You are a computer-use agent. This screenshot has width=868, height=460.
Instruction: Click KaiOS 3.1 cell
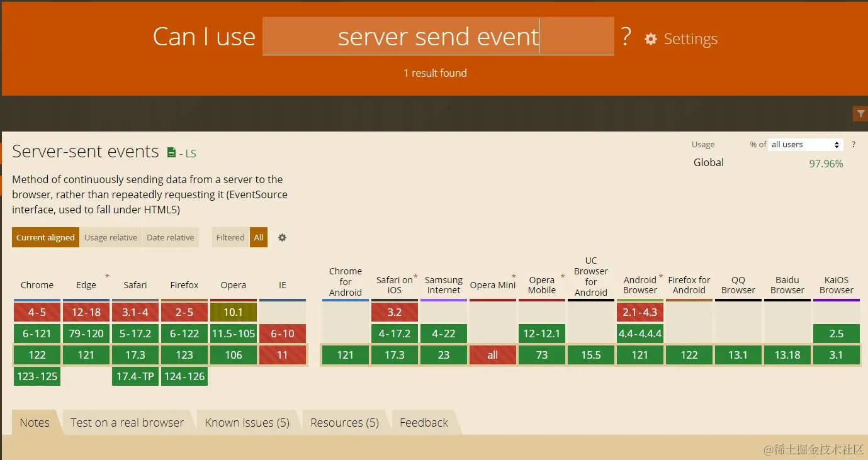[837, 355]
